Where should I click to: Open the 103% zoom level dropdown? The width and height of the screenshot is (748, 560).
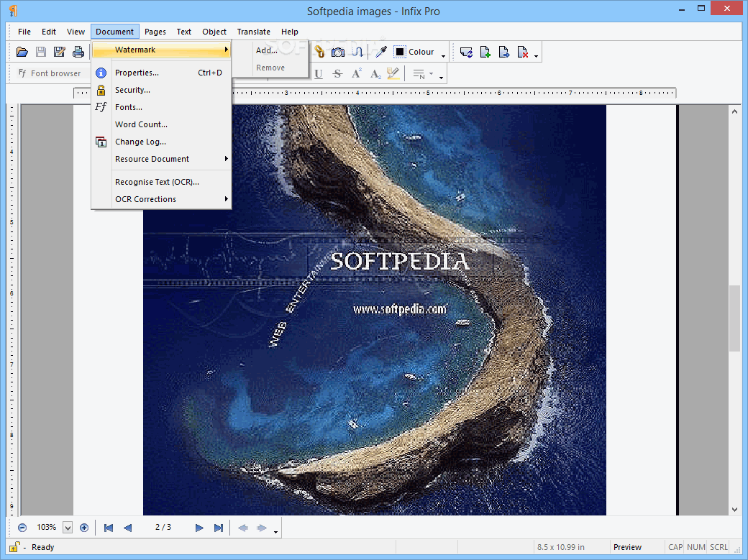pyautogui.click(x=68, y=528)
